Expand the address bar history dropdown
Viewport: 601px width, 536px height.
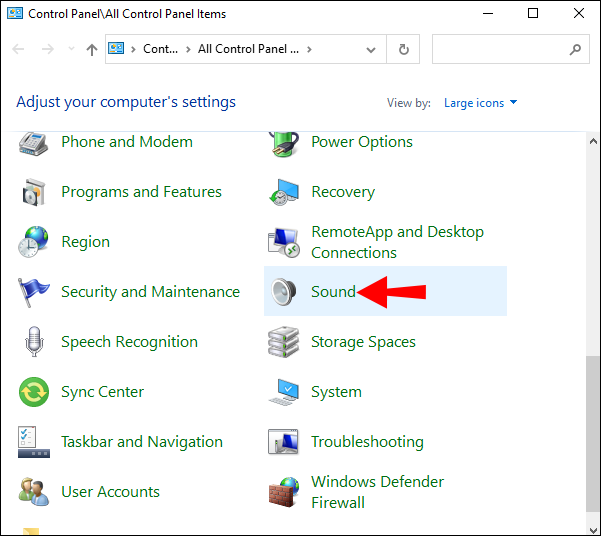371,49
